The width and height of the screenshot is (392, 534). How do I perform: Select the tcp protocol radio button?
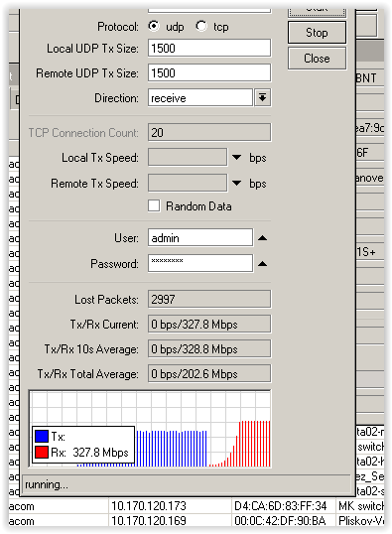click(201, 26)
